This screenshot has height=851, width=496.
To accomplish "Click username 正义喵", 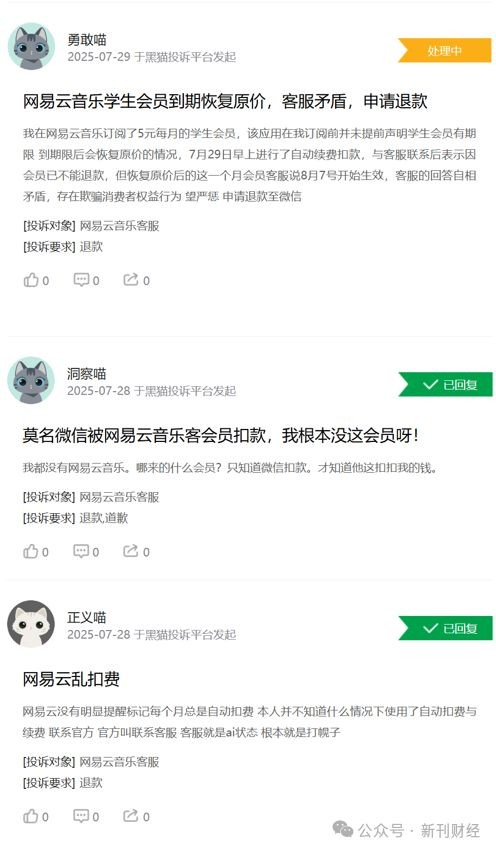I will (x=87, y=617).
